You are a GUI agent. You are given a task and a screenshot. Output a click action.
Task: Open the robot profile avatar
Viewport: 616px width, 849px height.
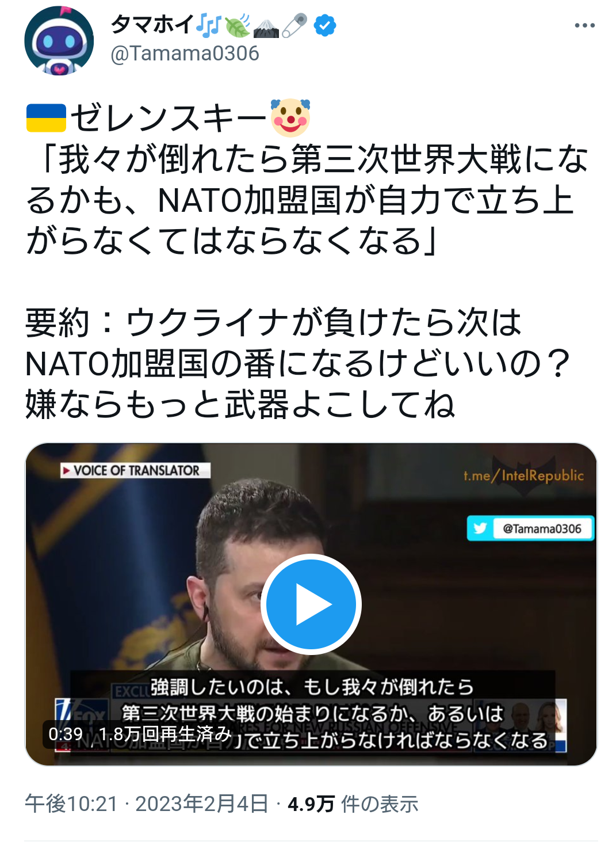(x=59, y=41)
